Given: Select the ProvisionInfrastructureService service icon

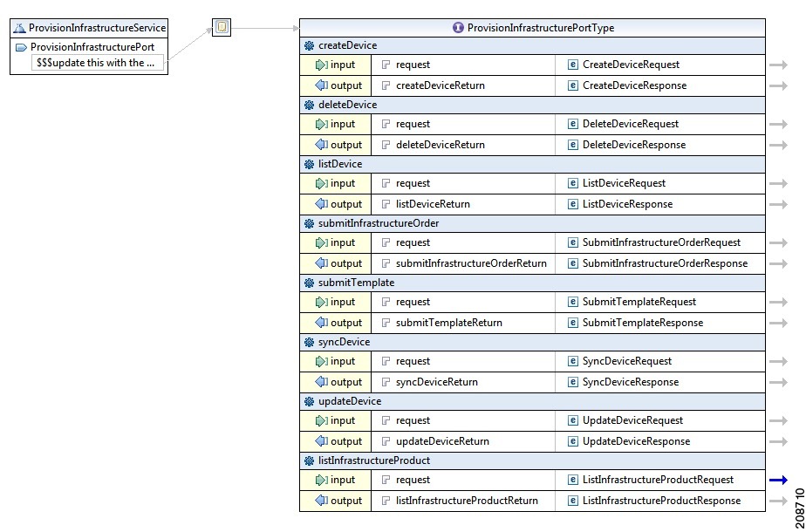Looking at the screenshot, I should tap(18, 27).
